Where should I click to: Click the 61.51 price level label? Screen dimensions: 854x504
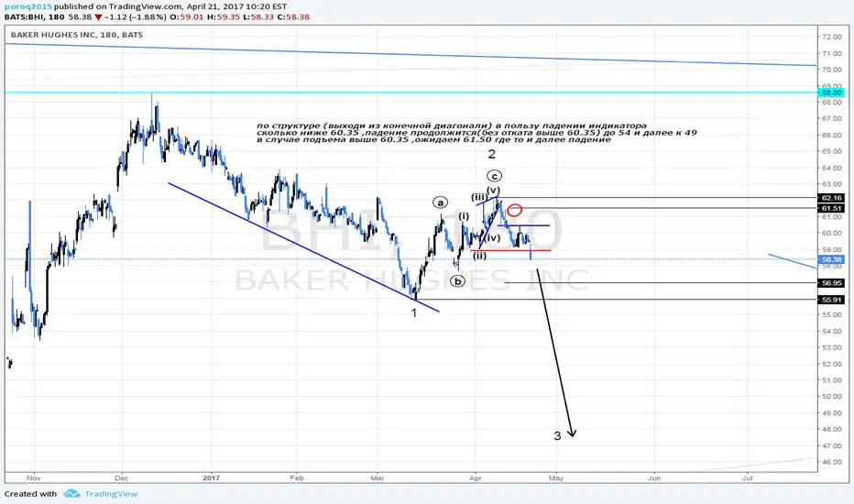[x=832, y=208]
